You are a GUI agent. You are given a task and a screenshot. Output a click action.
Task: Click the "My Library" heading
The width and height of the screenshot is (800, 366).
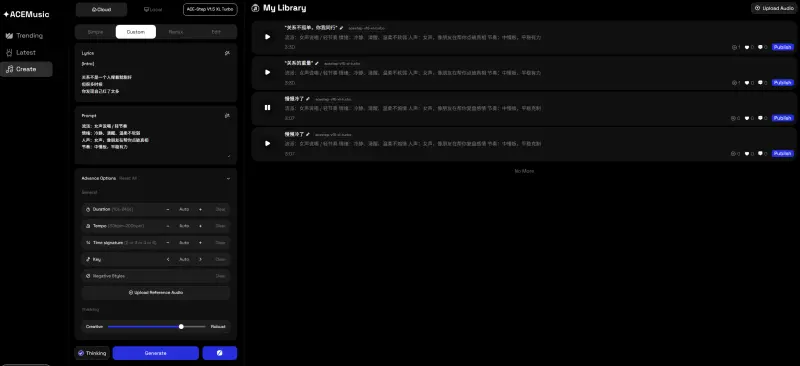[x=285, y=8]
